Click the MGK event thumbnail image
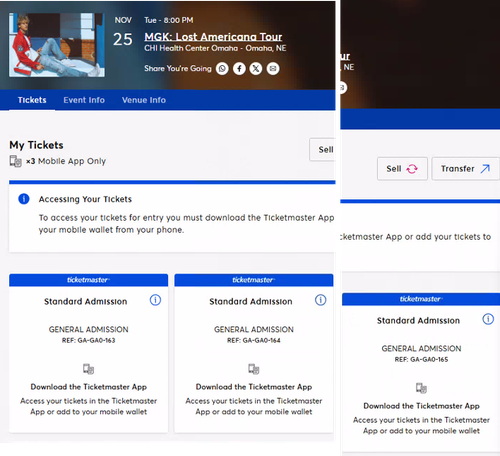Viewport: 500px width, 456px height. [x=57, y=45]
